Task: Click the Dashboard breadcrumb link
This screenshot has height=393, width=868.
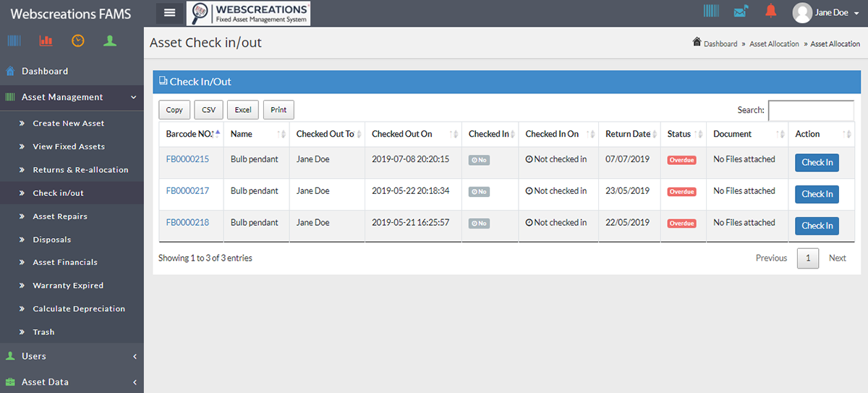Action: (720, 44)
